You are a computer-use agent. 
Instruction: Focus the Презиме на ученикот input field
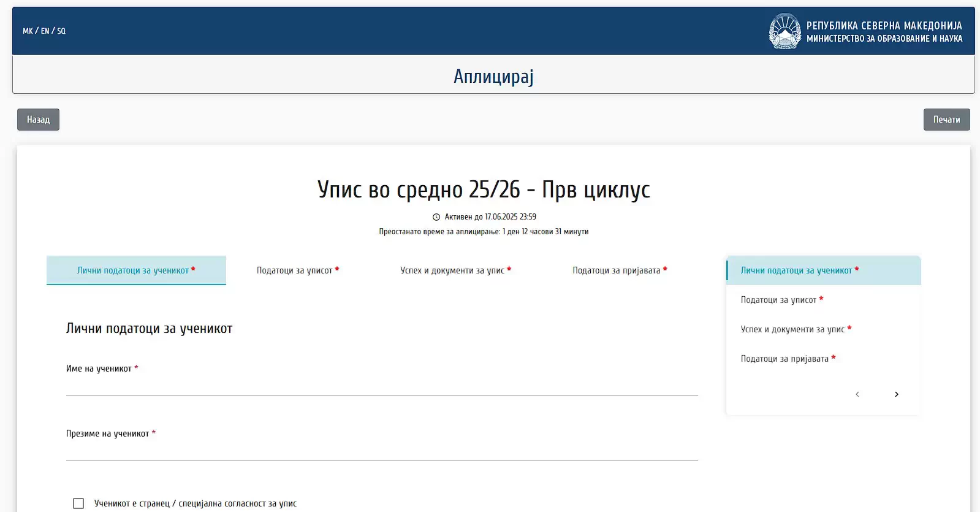(x=382, y=451)
